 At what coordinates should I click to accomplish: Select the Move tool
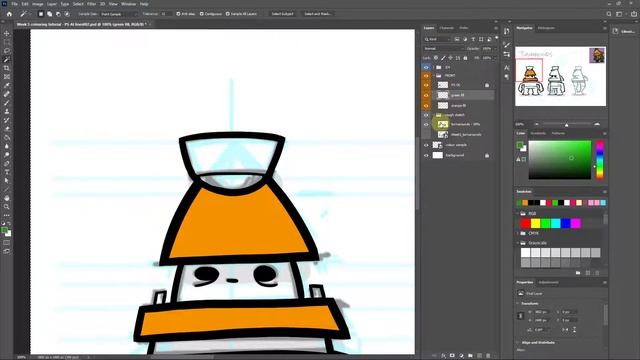(x=7, y=33)
